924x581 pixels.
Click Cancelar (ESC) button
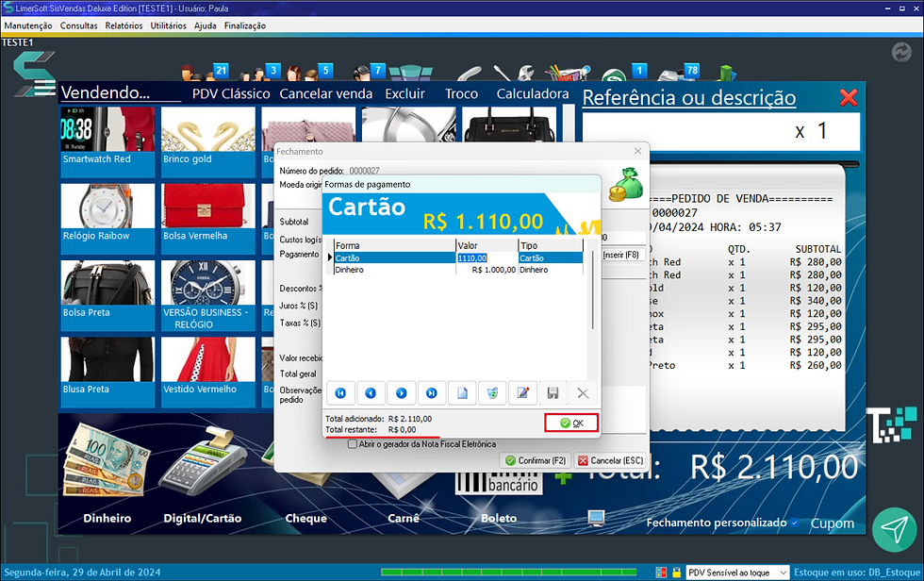pyautogui.click(x=610, y=460)
